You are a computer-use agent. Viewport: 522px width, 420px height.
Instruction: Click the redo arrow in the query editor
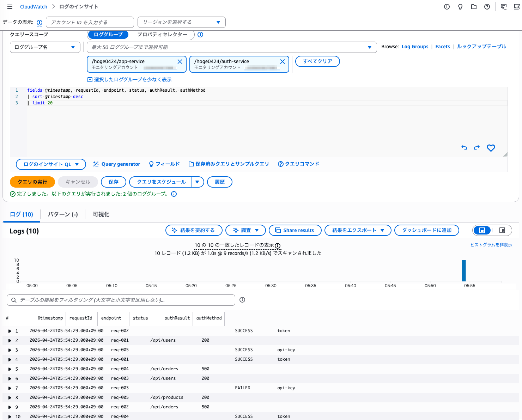pyautogui.click(x=477, y=148)
